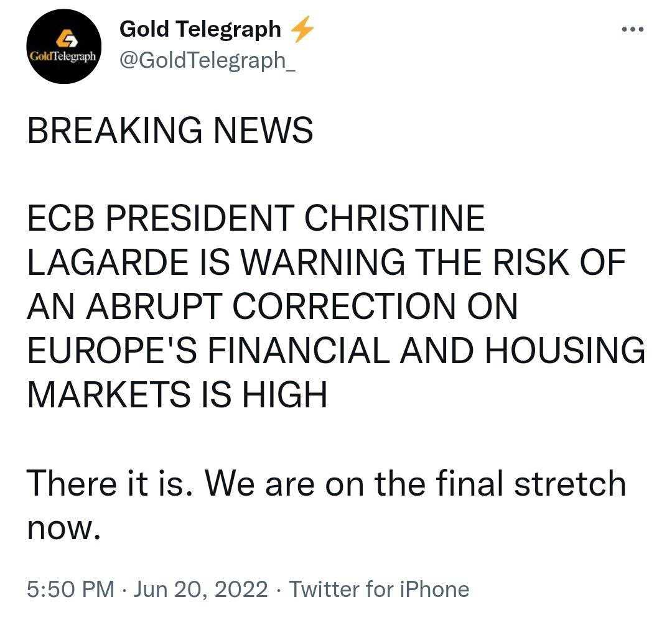Open the three-dot more options menu
This screenshot has width=672, height=620.
(x=633, y=30)
